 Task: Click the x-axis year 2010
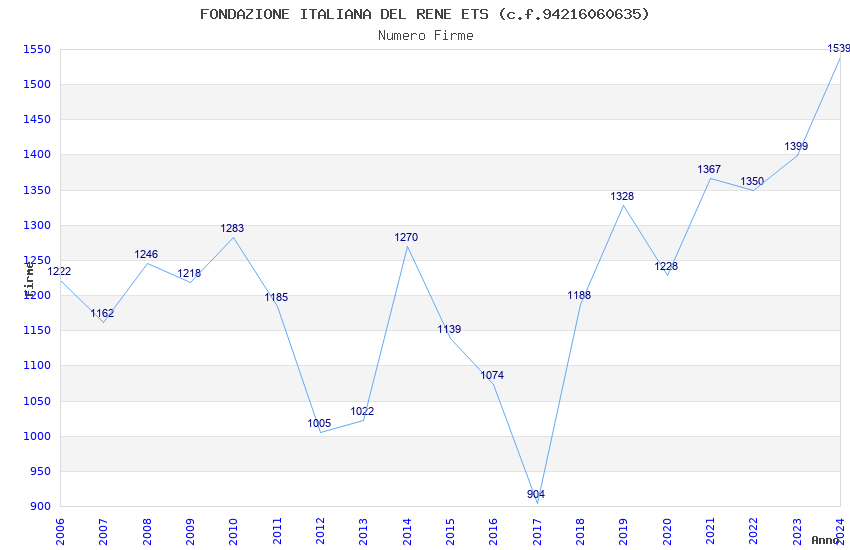pyautogui.click(x=234, y=532)
